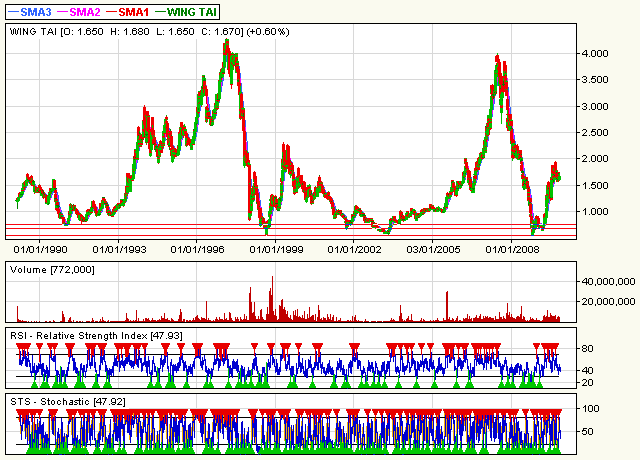Select the 2.500 price axis label

click(602, 133)
